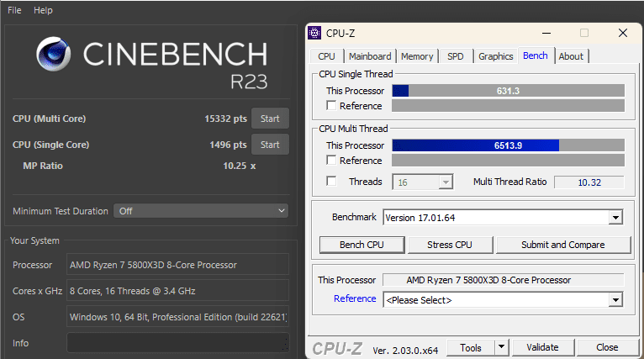
Task: Open the About tab
Action: (571, 56)
